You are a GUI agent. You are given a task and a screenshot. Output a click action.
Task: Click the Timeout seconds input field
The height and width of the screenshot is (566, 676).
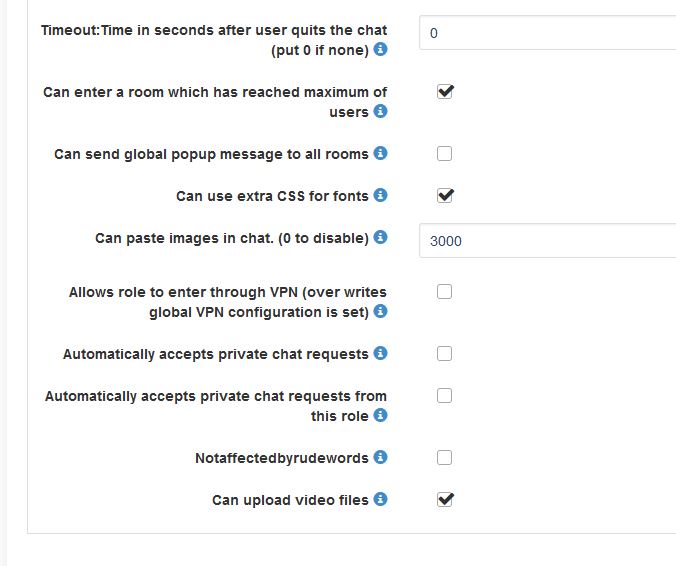[x=547, y=33]
